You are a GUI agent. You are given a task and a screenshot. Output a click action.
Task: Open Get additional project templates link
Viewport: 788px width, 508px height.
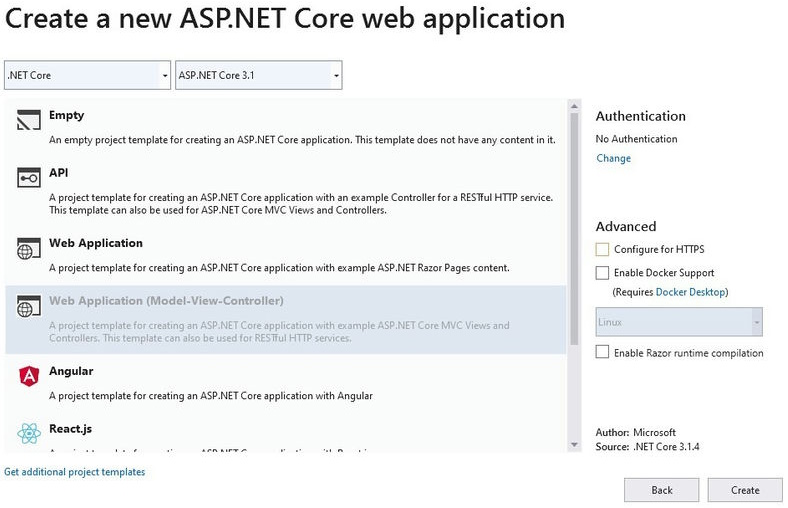[x=75, y=472]
